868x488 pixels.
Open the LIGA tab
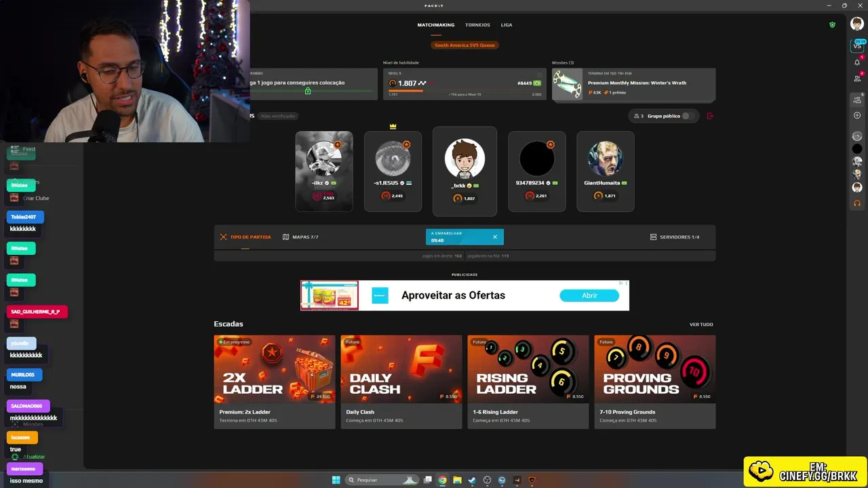[507, 25]
